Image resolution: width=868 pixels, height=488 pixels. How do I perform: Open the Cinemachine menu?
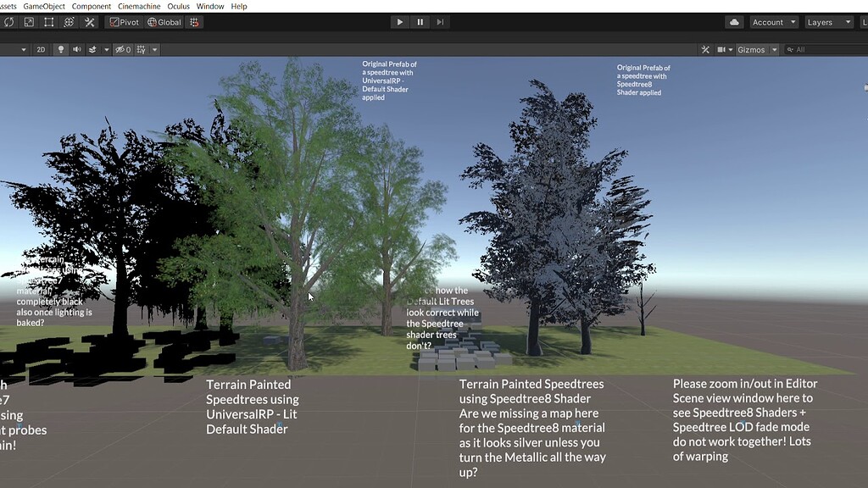(138, 6)
